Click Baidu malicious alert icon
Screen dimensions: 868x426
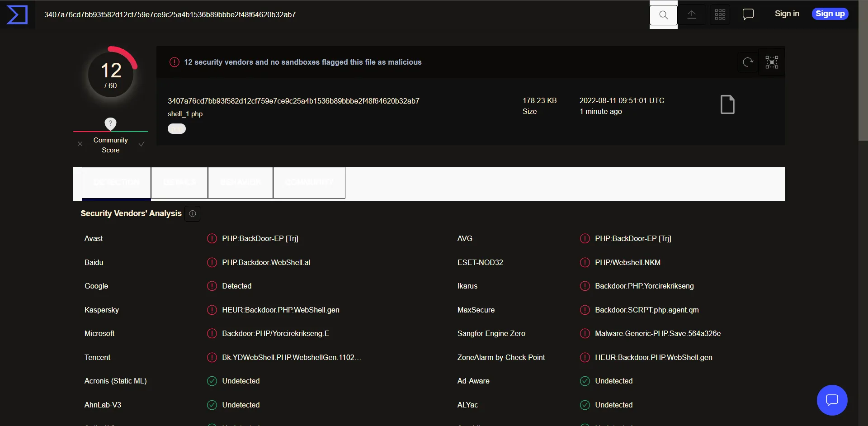click(212, 262)
